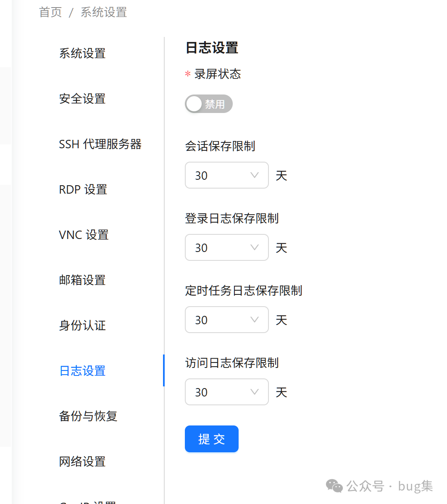Open 安全设置 from the sidebar
The width and height of the screenshot is (447, 504).
coord(82,99)
